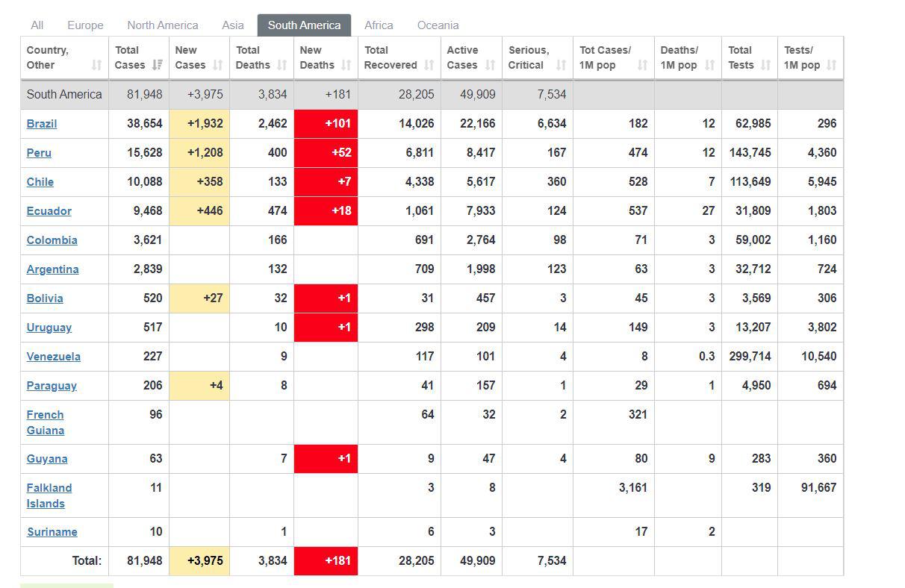Sort by Serious, Critical column icon
The height and width of the screenshot is (588, 905).
[561, 66]
